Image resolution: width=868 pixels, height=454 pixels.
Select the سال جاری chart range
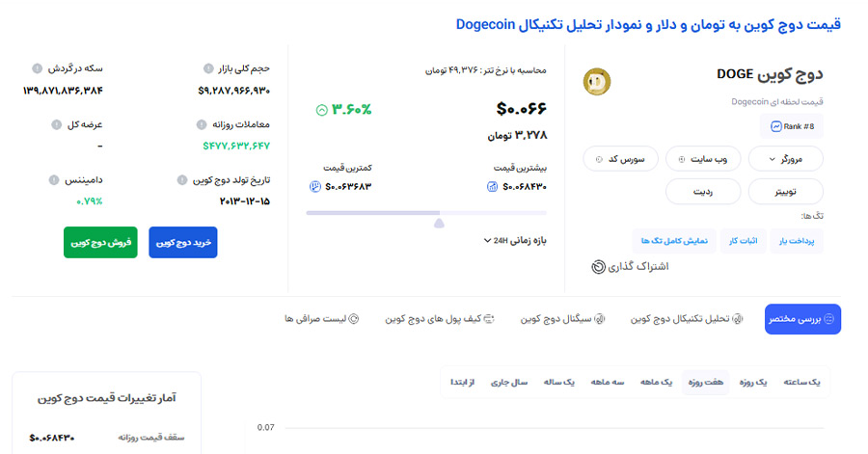(x=509, y=382)
